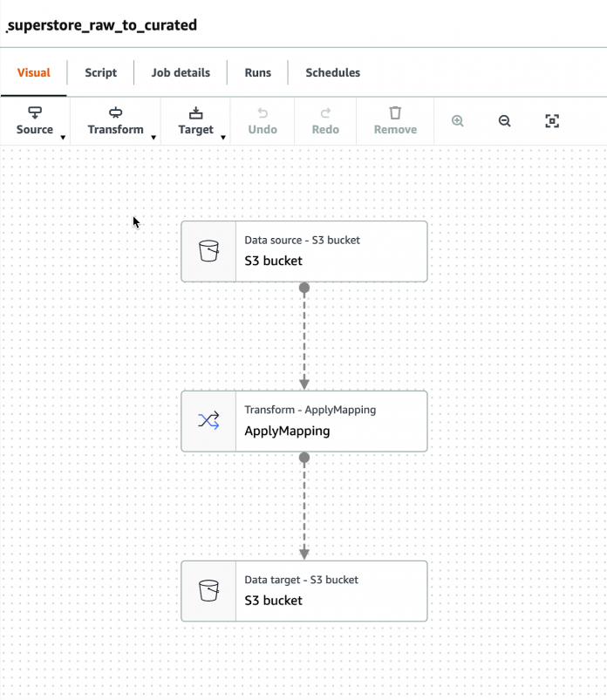Select the Target download icon in toolbar
The image size is (607, 700).
click(x=195, y=113)
